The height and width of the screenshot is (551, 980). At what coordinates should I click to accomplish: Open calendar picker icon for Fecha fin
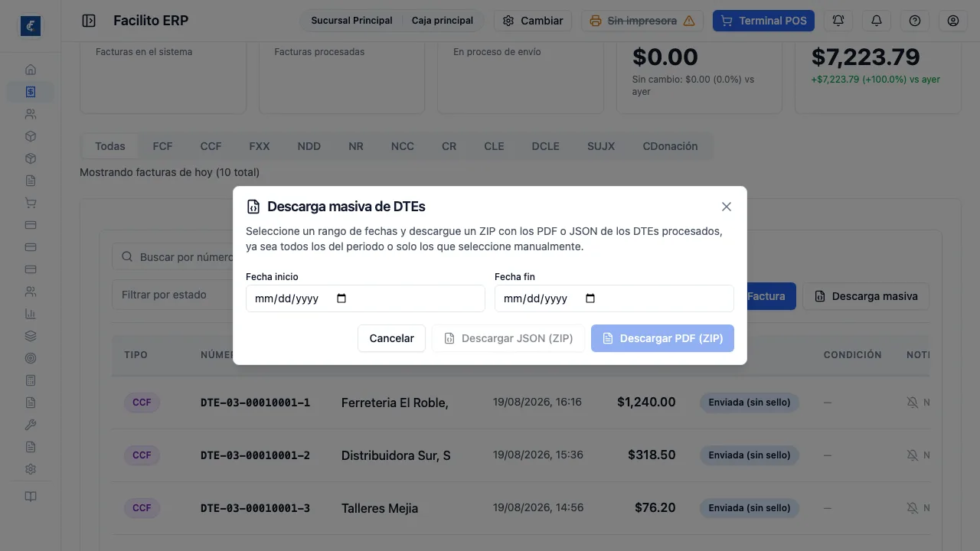[590, 298]
